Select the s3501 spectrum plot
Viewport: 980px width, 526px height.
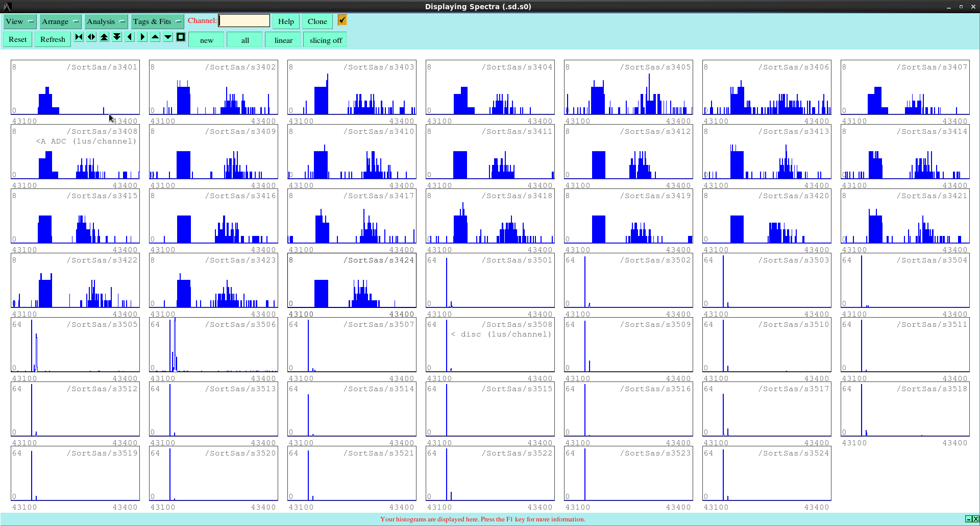490,280
